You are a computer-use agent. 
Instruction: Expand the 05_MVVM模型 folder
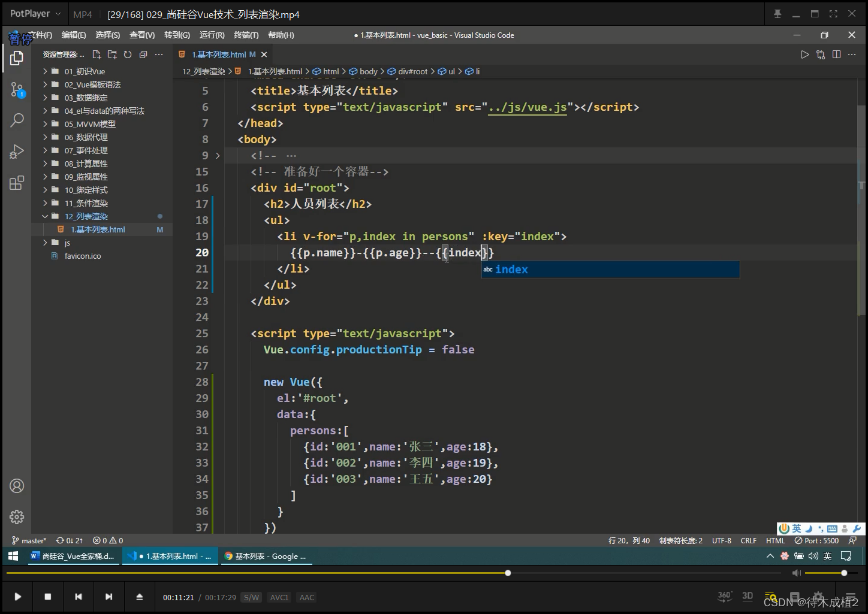point(102,124)
